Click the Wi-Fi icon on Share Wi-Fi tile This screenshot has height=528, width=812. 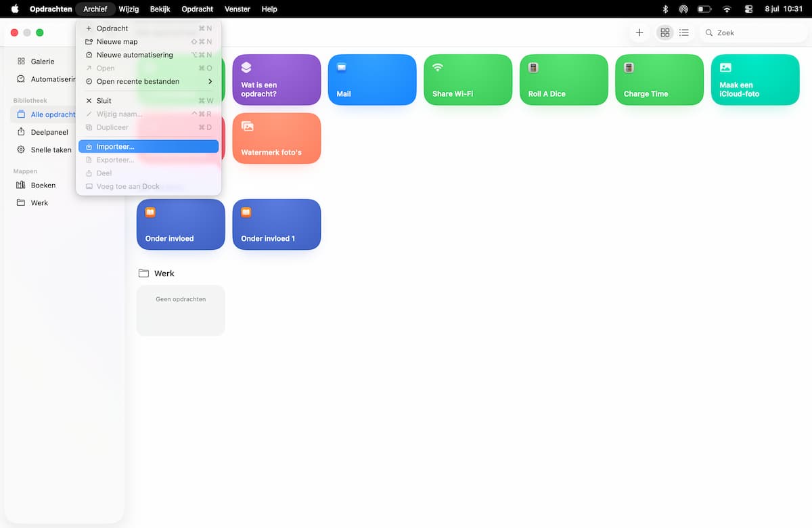438,67
